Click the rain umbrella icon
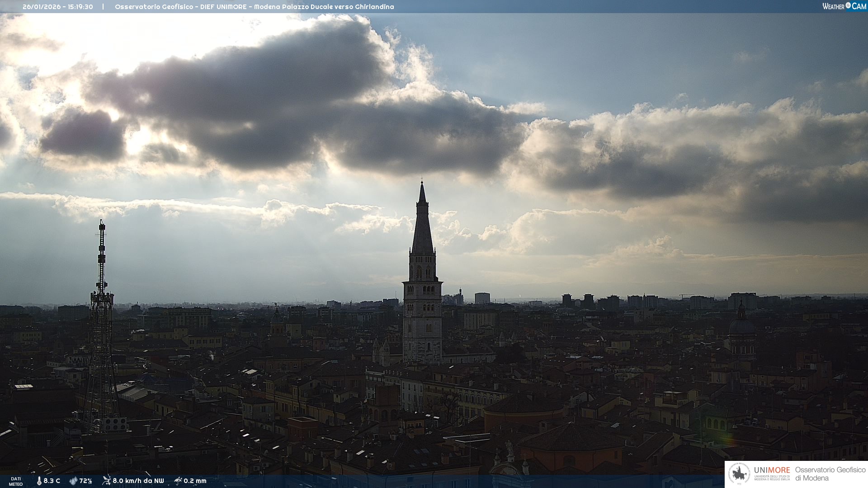Viewport: 868px width, 488px height. click(178, 481)
